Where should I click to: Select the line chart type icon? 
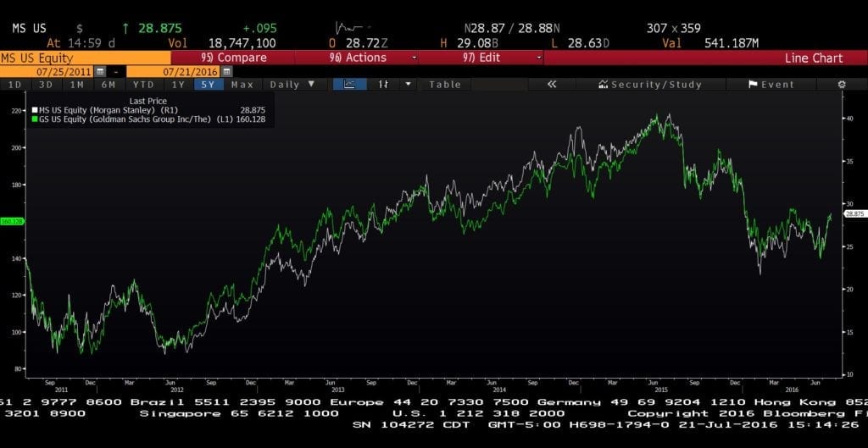349,84
